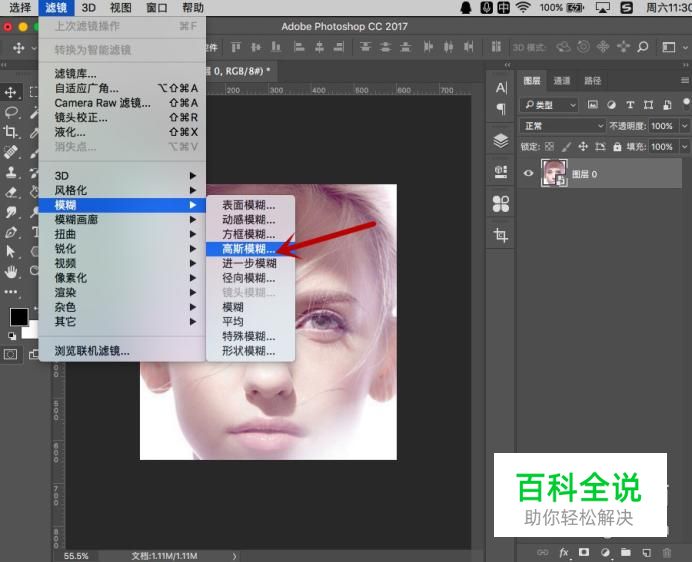Screen dimensions: 692x562
Task: Toggle lock transparent pixels icon
Action: coord(549,147)
